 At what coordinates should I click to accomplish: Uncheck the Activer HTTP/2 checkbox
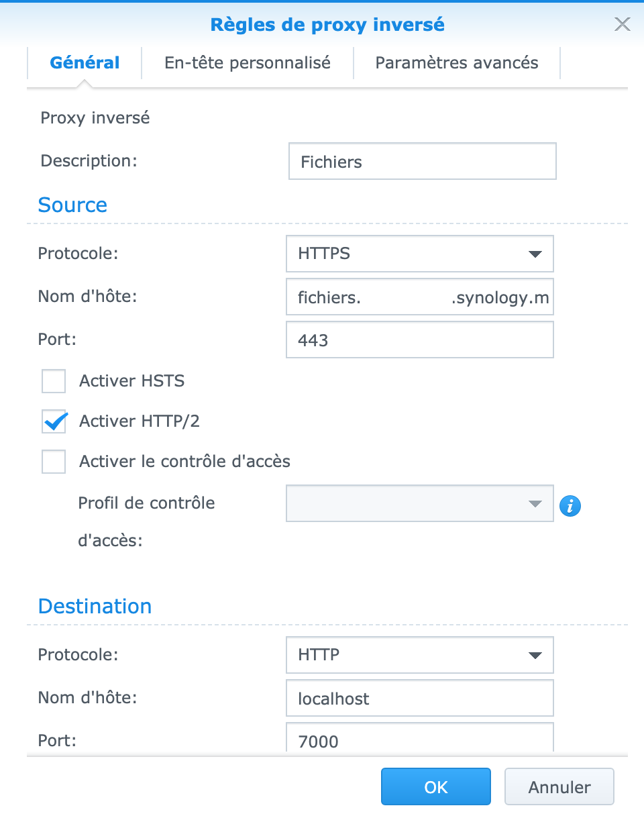click(54, 421)
